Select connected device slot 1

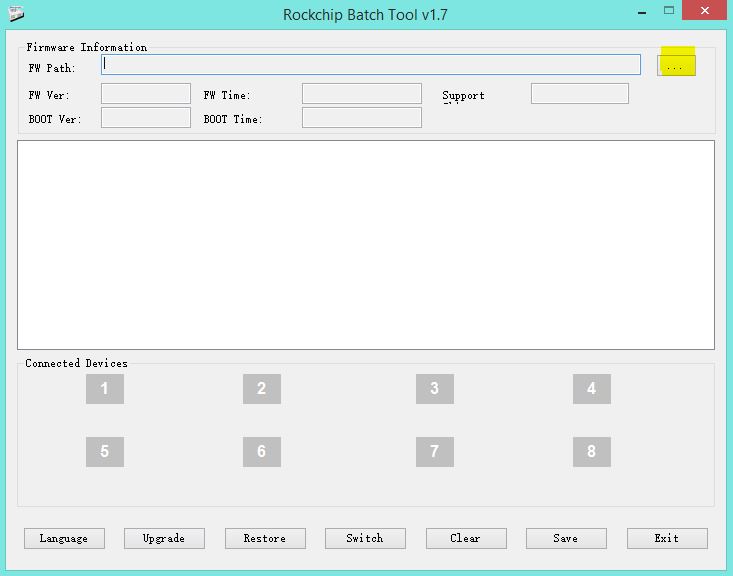(105, 389)
